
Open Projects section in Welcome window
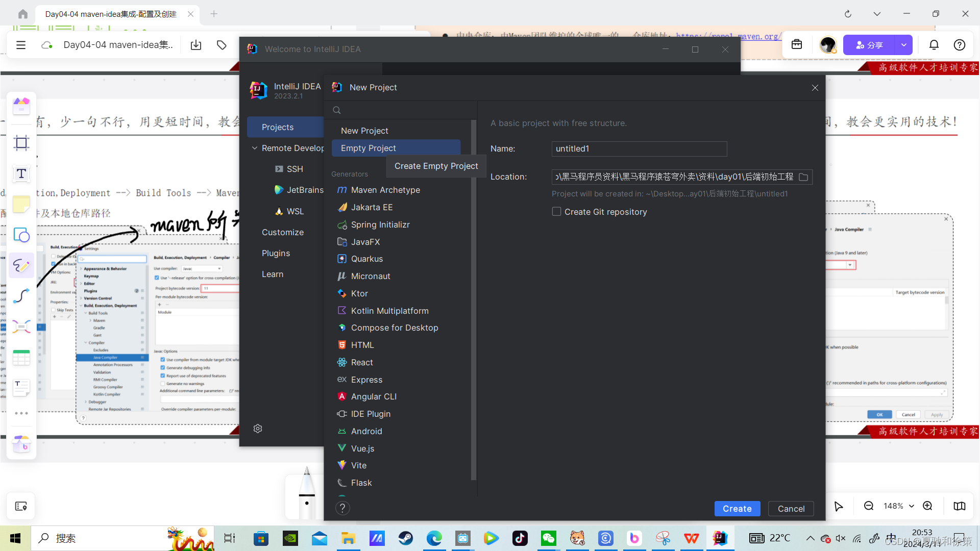click(285, 127)
